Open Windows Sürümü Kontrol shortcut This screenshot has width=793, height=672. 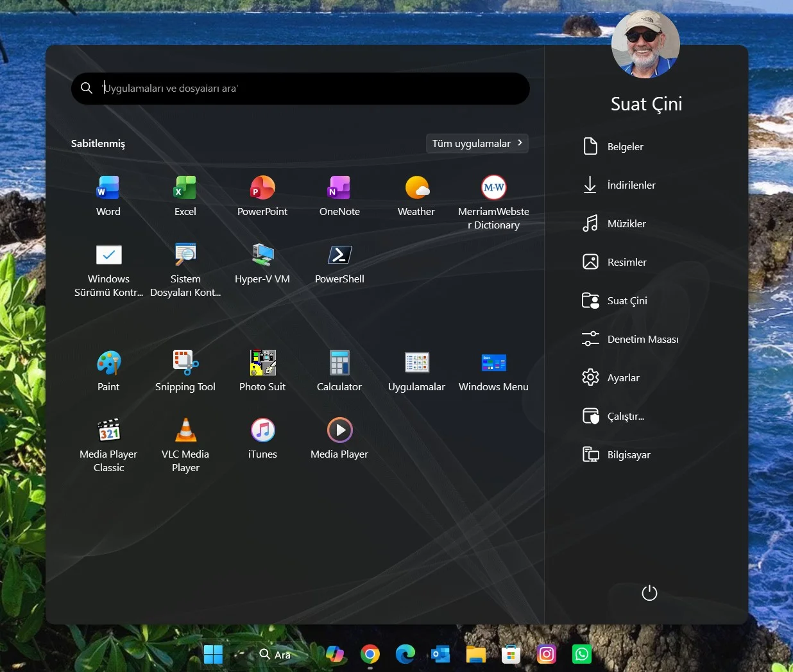tap(108, 270)
